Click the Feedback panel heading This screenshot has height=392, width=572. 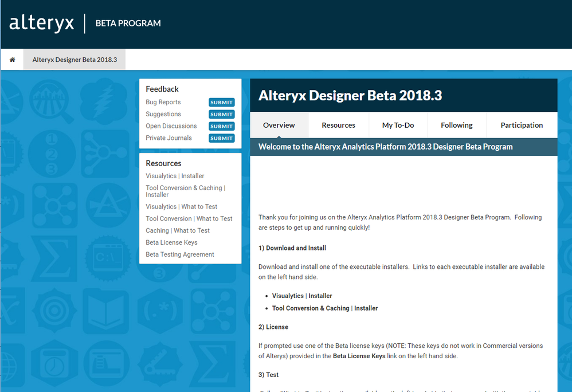[x=162, y=89]
